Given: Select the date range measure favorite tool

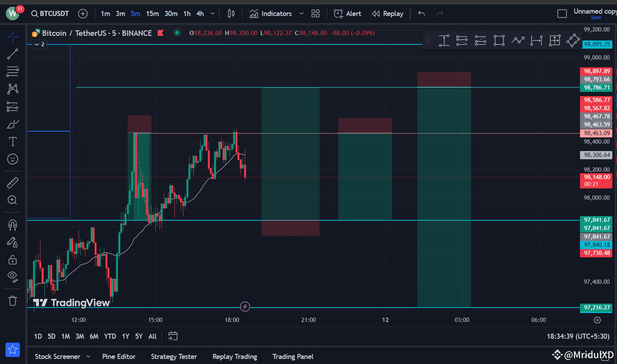Looking at the screenshot, I should [536, 40].
